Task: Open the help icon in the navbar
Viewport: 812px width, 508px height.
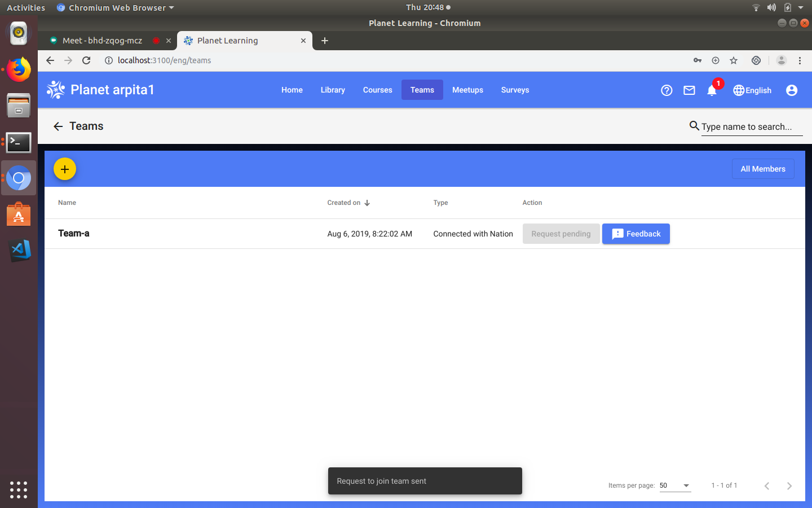Action: [x=667, y=90]
